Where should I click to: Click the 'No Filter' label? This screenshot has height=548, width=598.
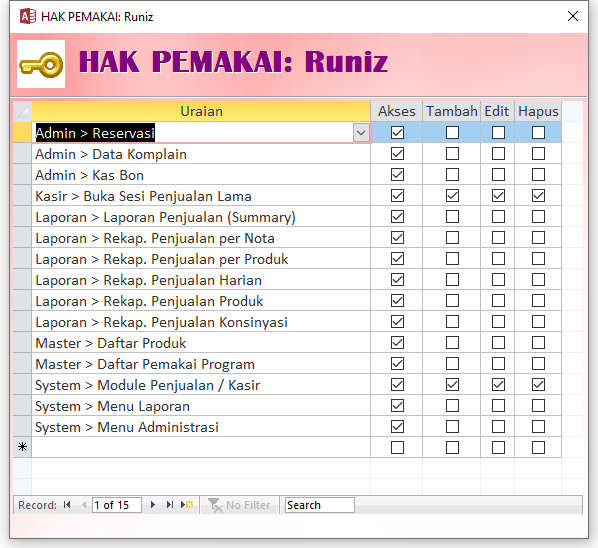(x=248, y=505)
